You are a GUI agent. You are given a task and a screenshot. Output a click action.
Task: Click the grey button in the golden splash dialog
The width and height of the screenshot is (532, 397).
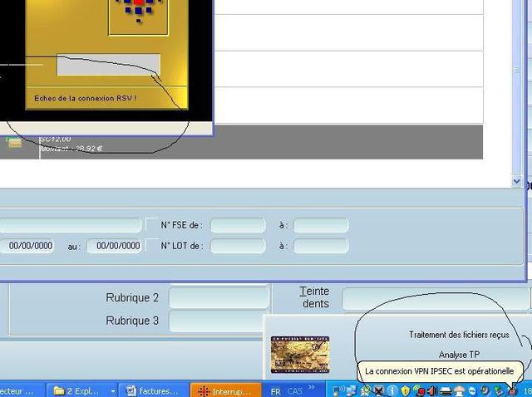(108, 65)
